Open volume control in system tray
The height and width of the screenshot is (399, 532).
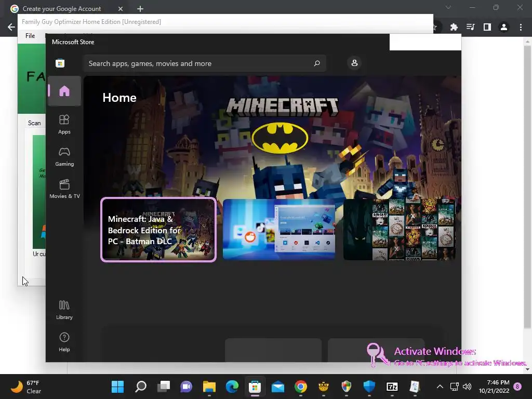pyautogui.click(x=467, y=387)
